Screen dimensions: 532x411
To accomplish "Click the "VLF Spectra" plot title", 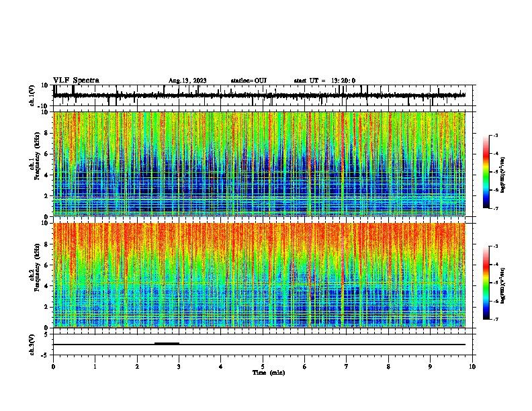I will [x=76, y=81].
